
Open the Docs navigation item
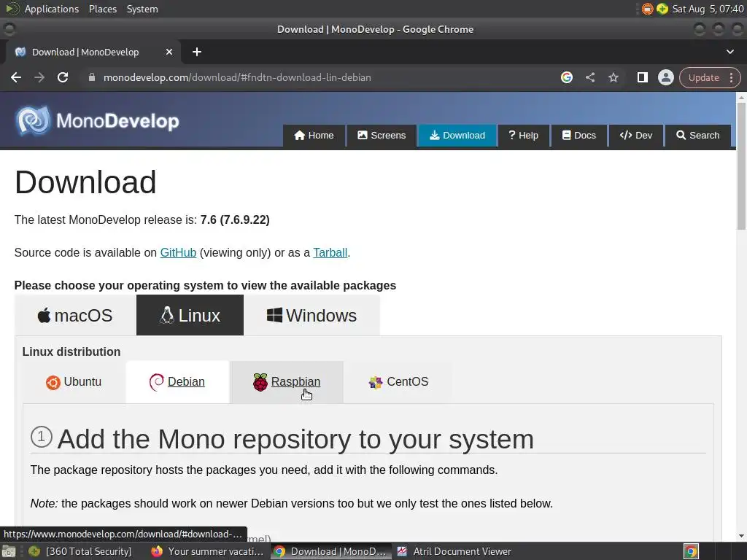[578, 135]
